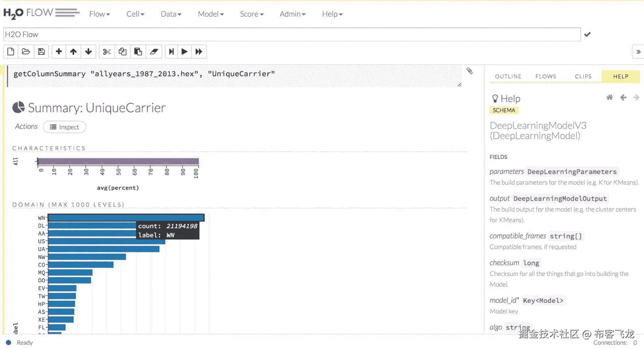Expand the Score menu
Screen dimensions: 644x349
[x=252, y=14]
